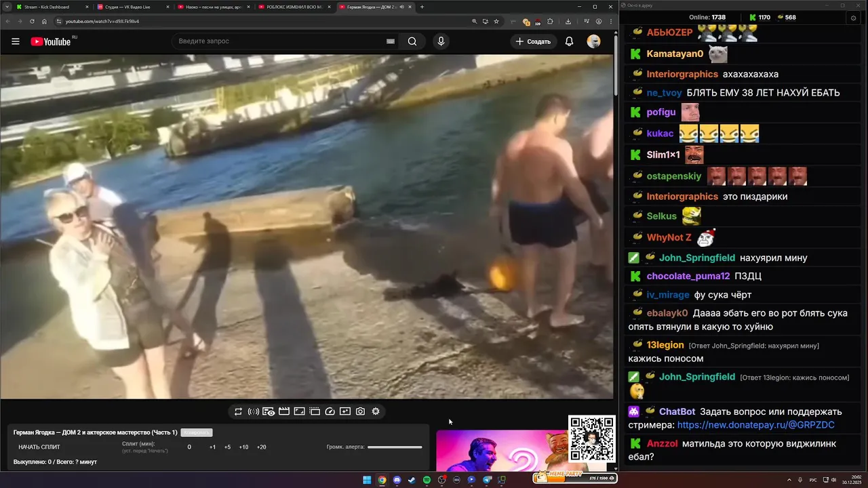Click the dashed-frame icon in the player toolbar
Image resolution: width=868 pixels, height=488 pixels.
click(x=315, y=411)
